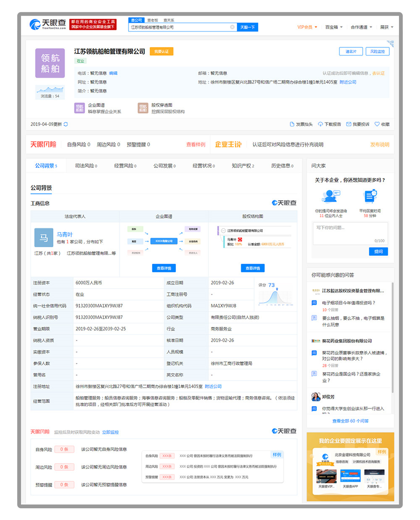The image size is (420, 520).
Task: Select the 查老板 search tab
Action: 153,20
